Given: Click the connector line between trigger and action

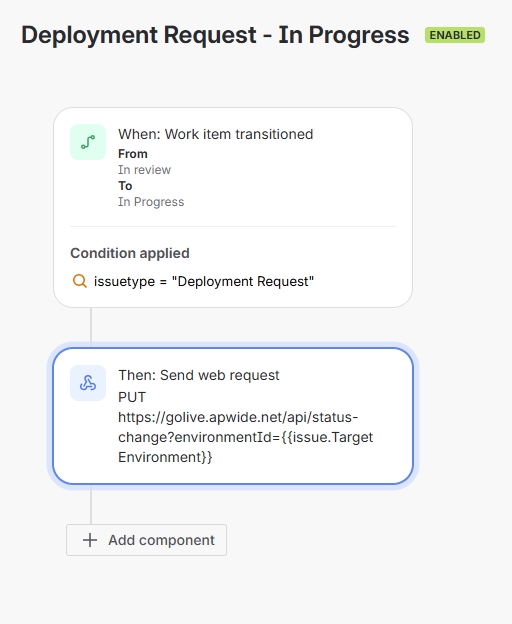Looking at the screenshot, I should click(91, 325).
